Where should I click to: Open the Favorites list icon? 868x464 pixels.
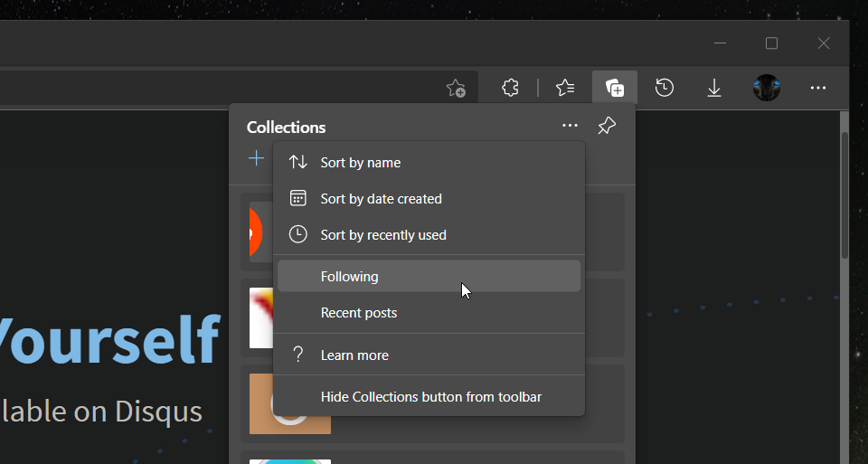[565, 88]
